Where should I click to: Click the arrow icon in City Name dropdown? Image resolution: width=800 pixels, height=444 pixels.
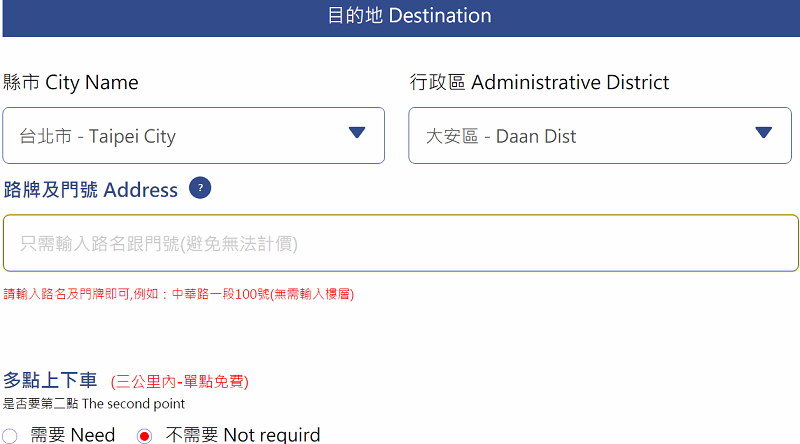[x=357, y=133]
